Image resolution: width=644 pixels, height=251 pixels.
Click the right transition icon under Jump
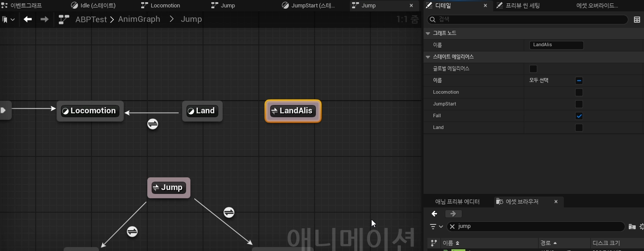229,212
